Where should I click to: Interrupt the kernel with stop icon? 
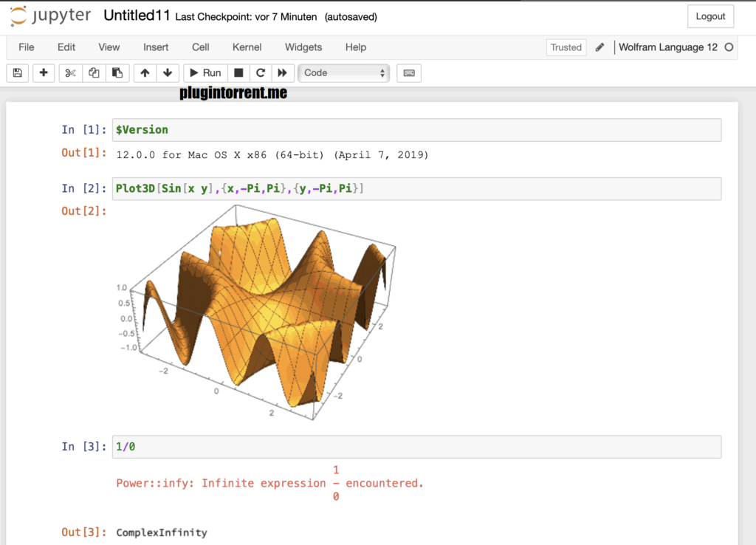238,73
